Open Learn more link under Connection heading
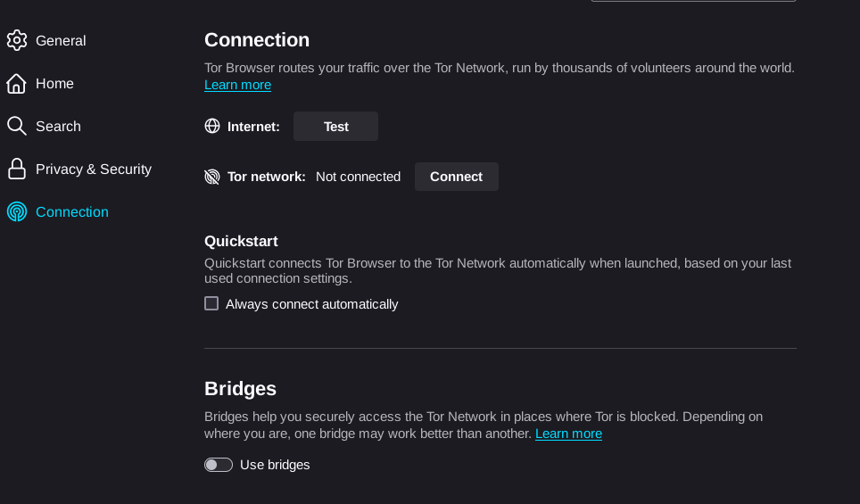The image size is (860, 504). pyautogui.click(x=237, y=86)
